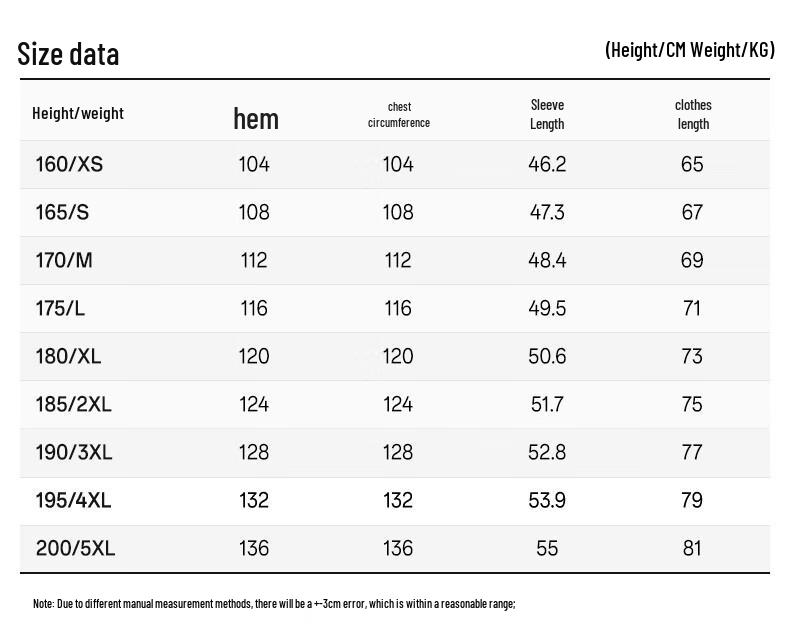Select the 185/2XL size row label
This screenshot has height=624, width=790.
74,404
